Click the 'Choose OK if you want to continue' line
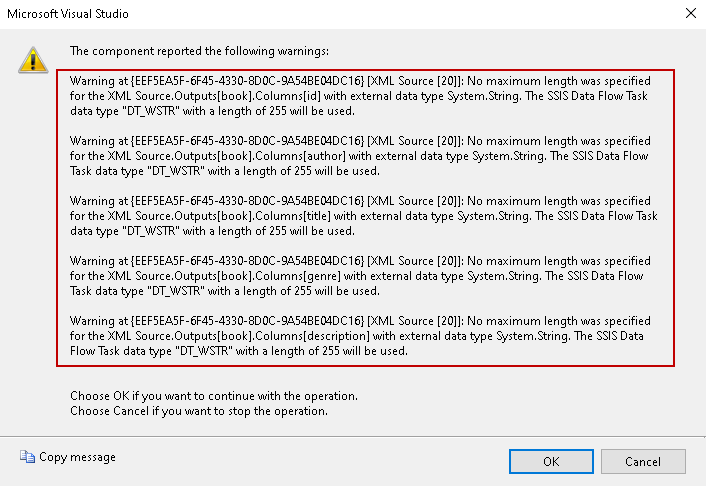This screenshot has height=486, width=706. [x=214, y=396]
